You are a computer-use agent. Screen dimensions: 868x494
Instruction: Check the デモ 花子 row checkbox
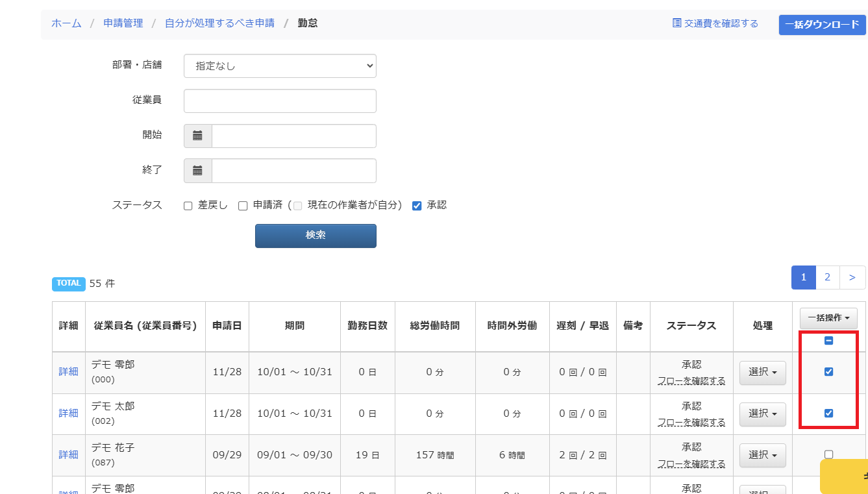pyautogui.click(x=828, y=454)
